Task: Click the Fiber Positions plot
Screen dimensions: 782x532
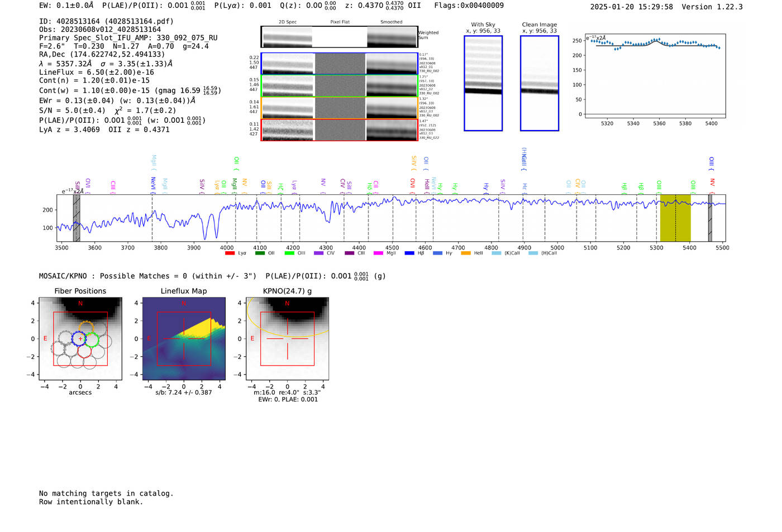Action: coord(80,339)
